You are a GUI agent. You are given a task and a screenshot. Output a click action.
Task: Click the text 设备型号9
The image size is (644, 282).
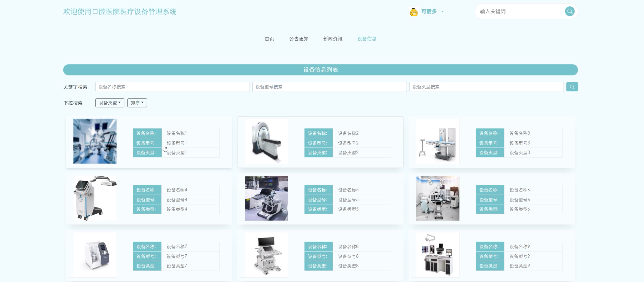tap(520, 257)
